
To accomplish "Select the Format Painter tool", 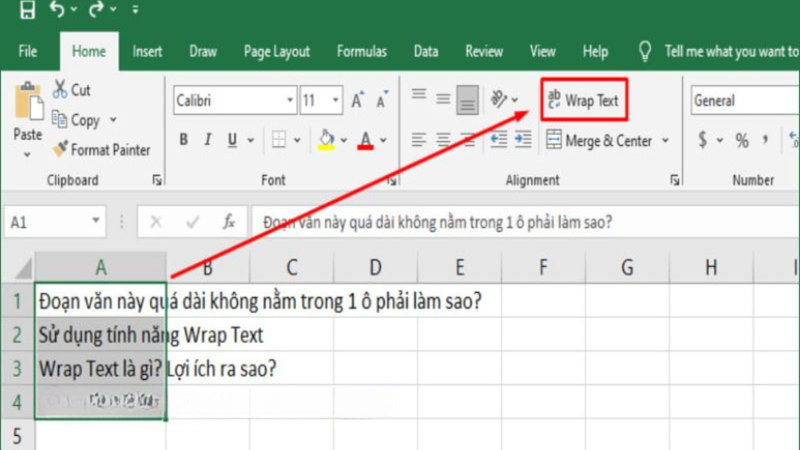I will tap(101, 149).
